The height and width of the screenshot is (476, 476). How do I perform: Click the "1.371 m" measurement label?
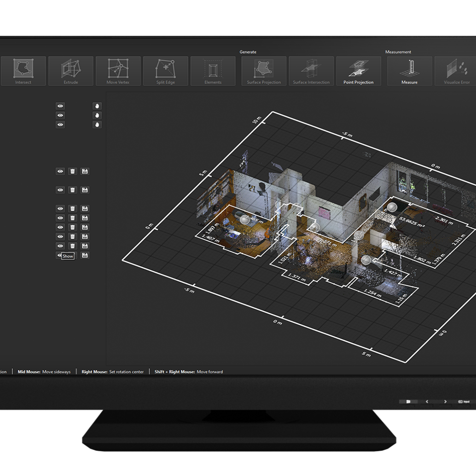point(296,277)
